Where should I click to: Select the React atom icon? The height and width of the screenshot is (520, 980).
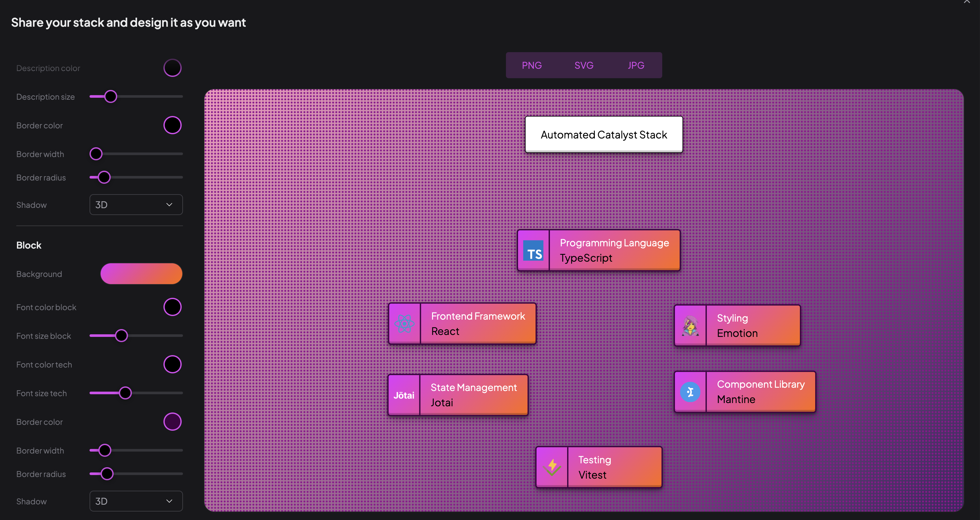[404, 323]
